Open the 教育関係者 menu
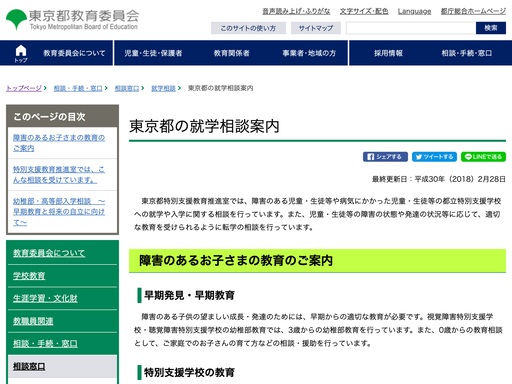The image size is (512, 384). click(x=232, y=53)
